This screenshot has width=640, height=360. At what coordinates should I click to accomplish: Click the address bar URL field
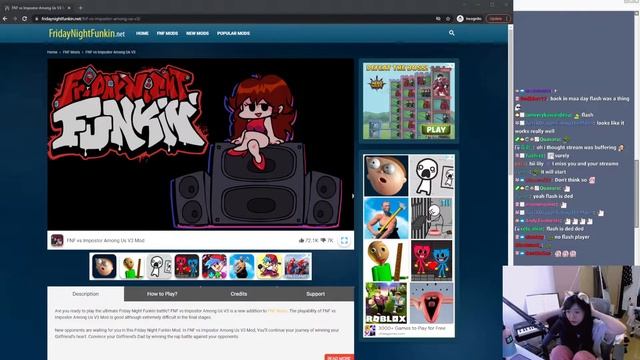coord(233,19)
